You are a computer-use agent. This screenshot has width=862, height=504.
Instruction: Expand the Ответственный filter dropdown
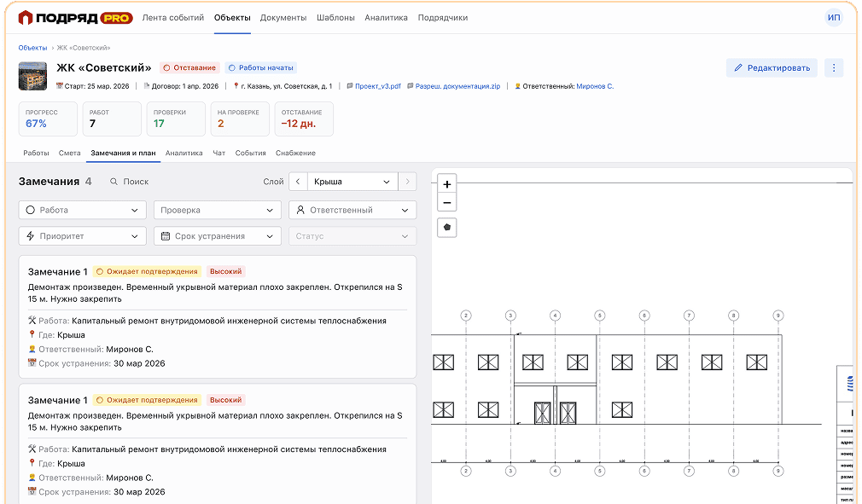[352, 210]
